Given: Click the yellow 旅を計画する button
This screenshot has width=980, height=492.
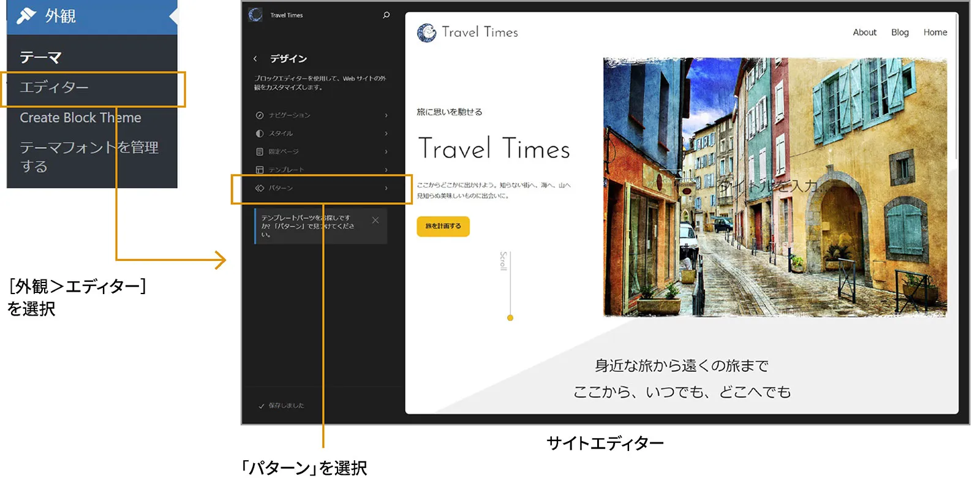Looking at the screenshot, I should (443, 226).
